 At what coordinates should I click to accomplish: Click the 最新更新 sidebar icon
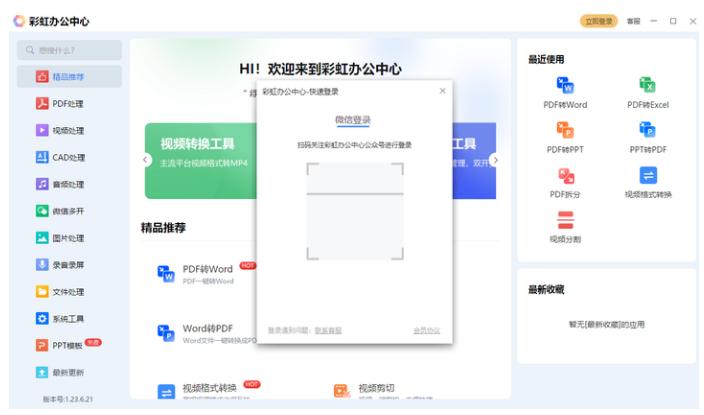click(x=42, y=372)
